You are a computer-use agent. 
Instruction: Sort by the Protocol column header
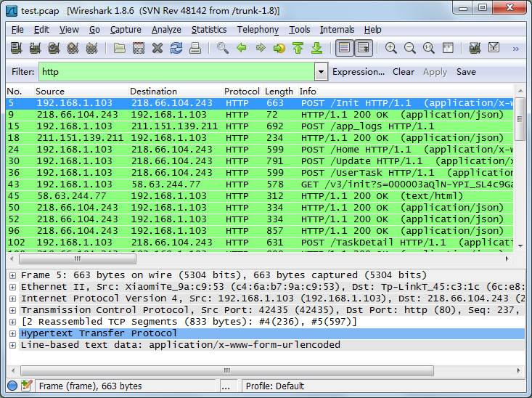[242, 92]
